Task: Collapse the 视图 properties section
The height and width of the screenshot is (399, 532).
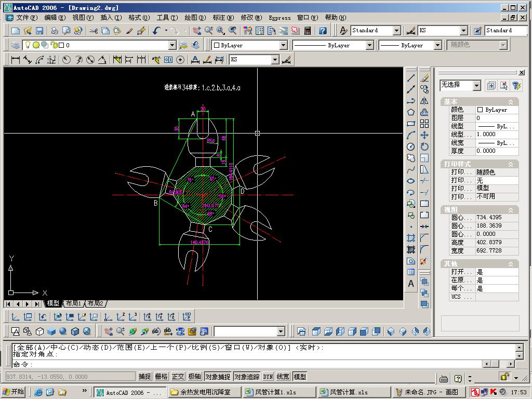Action: pos(511,210)
